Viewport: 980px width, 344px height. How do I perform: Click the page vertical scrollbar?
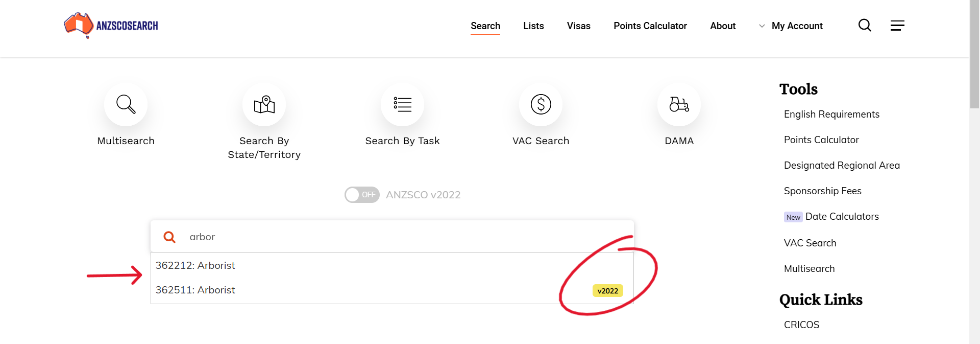pos(974,172)
